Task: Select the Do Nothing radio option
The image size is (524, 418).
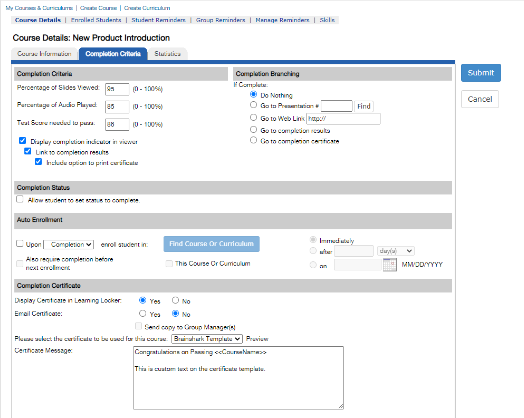Action: pyautogui.click(x=254, y=95)
